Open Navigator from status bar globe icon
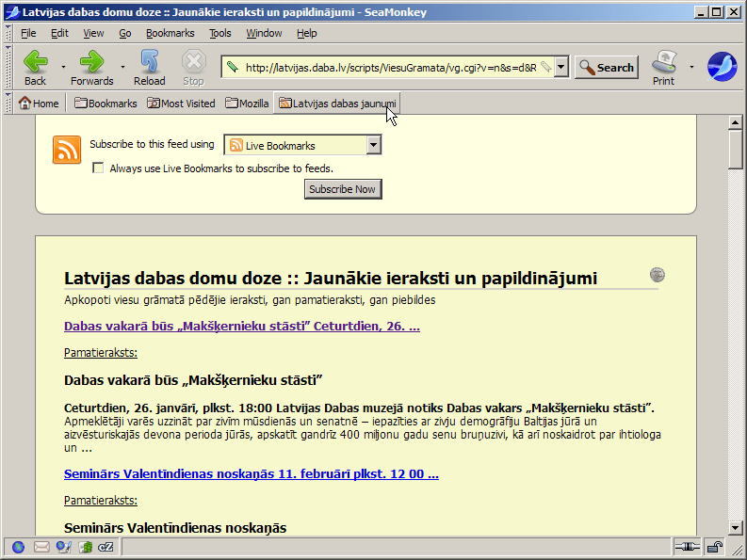The width and height of the screenshot is (747, 560). point(18,547)
